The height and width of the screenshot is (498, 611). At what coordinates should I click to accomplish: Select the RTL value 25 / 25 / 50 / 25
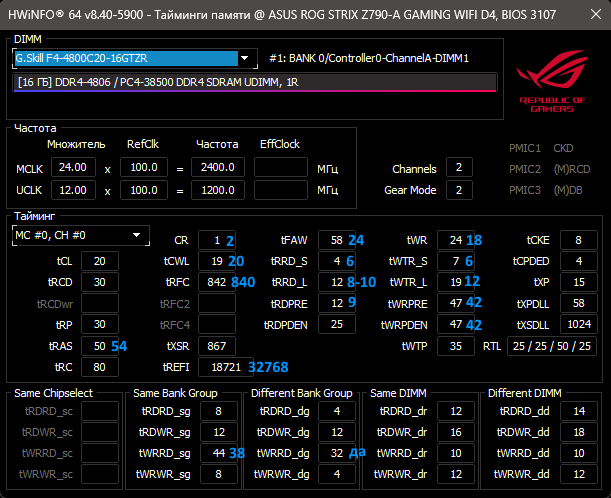[552, 346]
